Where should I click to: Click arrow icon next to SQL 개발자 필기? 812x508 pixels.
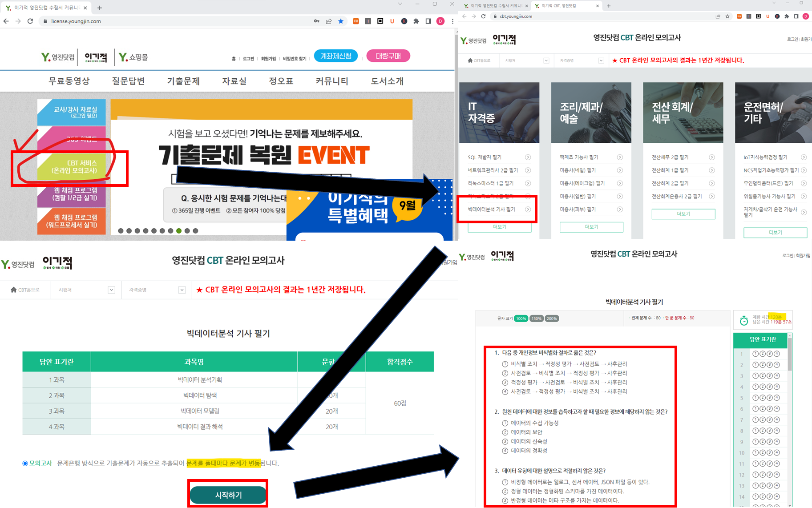point(528,157)
